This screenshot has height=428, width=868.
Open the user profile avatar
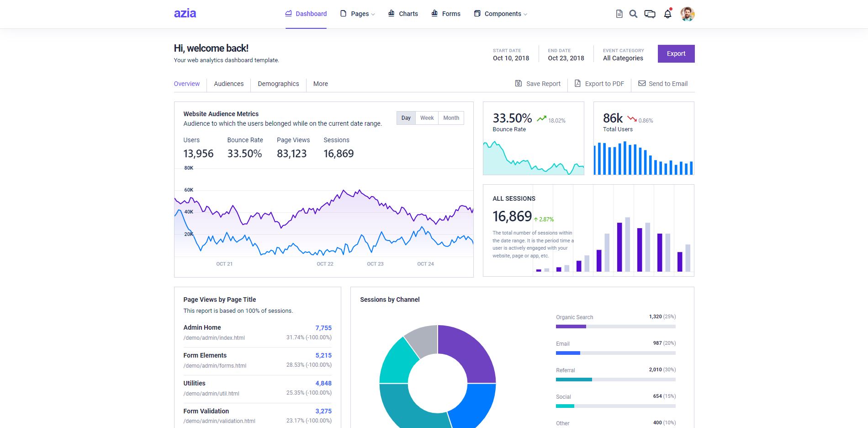[687, 14]
